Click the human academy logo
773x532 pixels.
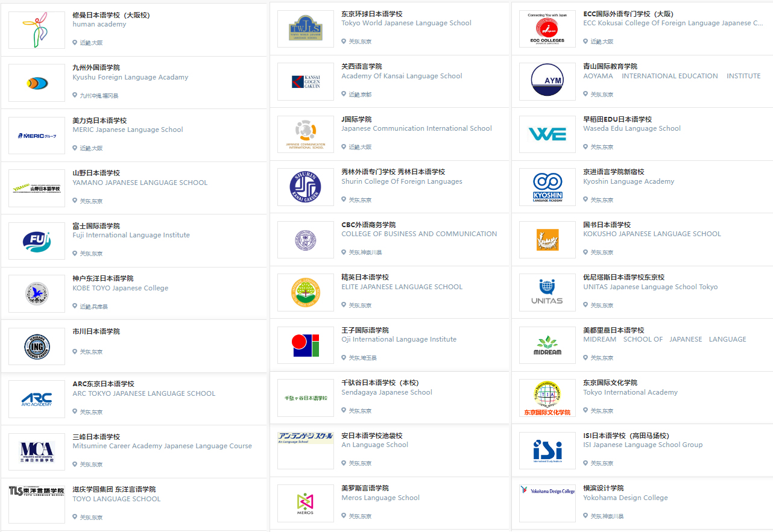[x=36, y=30]
